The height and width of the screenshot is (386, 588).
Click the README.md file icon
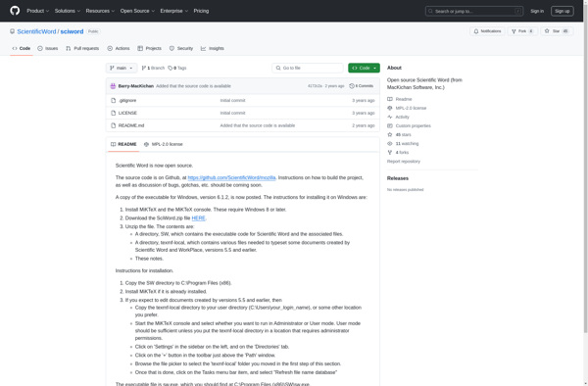click(114, 125)
